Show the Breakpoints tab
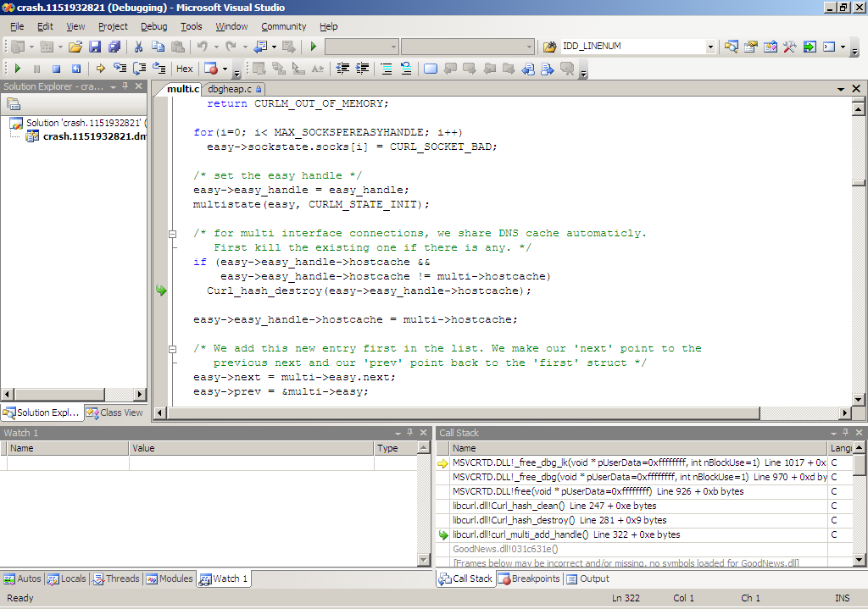The height and width of the screenshot is (609, 868). 529,579
